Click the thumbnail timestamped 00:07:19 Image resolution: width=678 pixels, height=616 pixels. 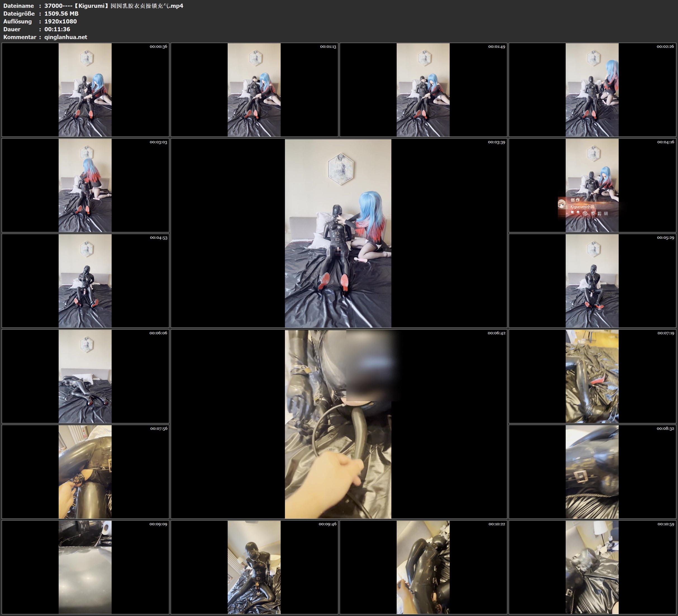coord(592,376)
